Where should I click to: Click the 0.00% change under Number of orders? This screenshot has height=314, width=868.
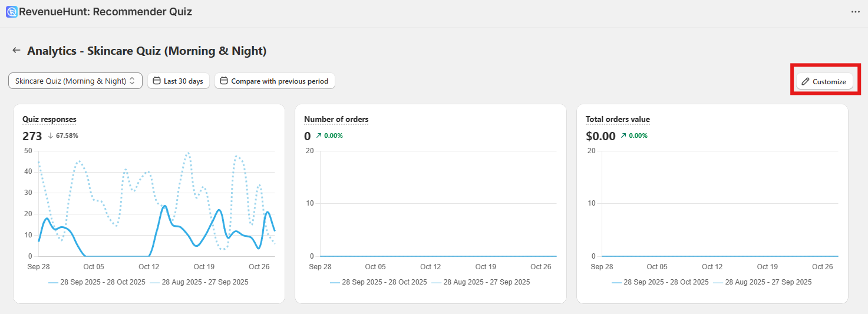tap(329, 135)
